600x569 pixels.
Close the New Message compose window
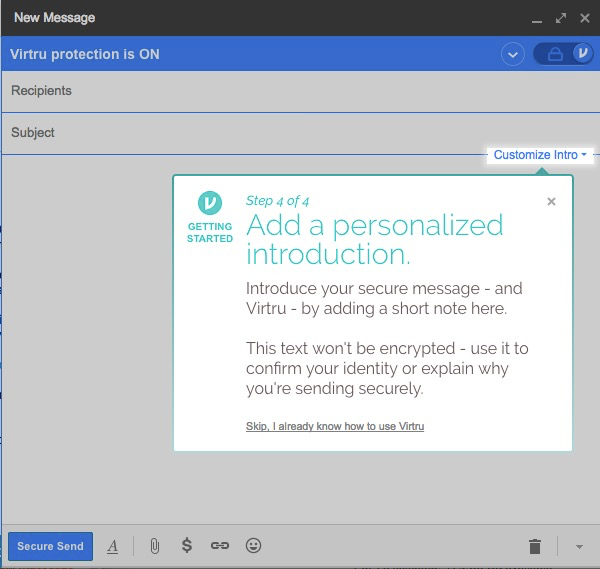584,18
